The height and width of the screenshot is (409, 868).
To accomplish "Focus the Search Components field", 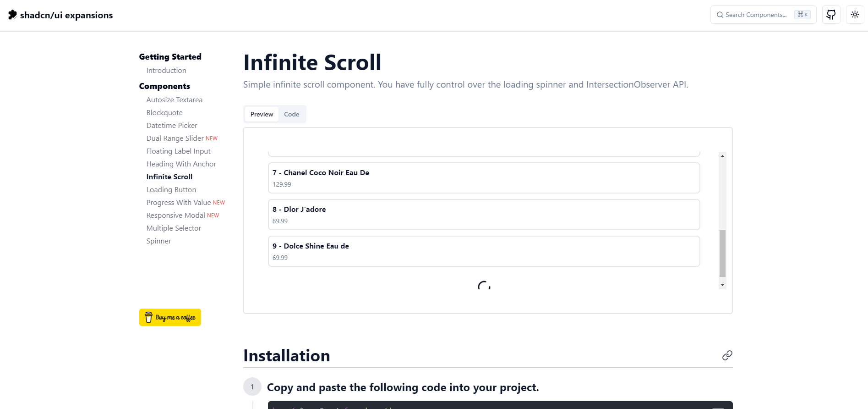I will tap(763, 15).
